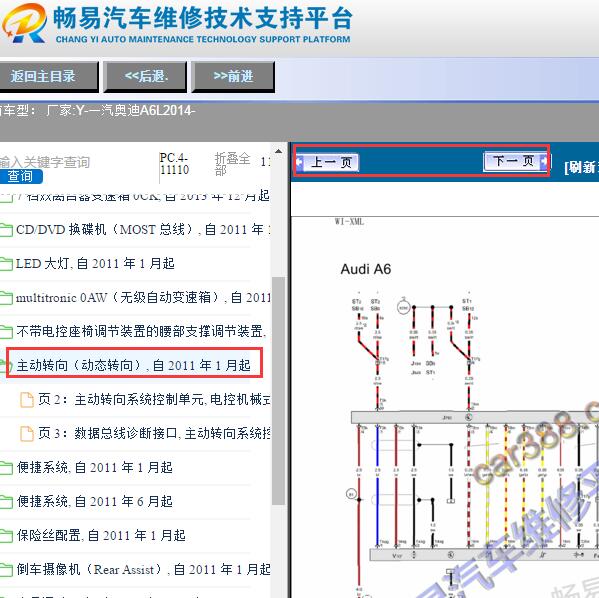Select the PC.4-11110 text entry
The width and height of the screenshot is (599, 598).
[x=174, y=164]
